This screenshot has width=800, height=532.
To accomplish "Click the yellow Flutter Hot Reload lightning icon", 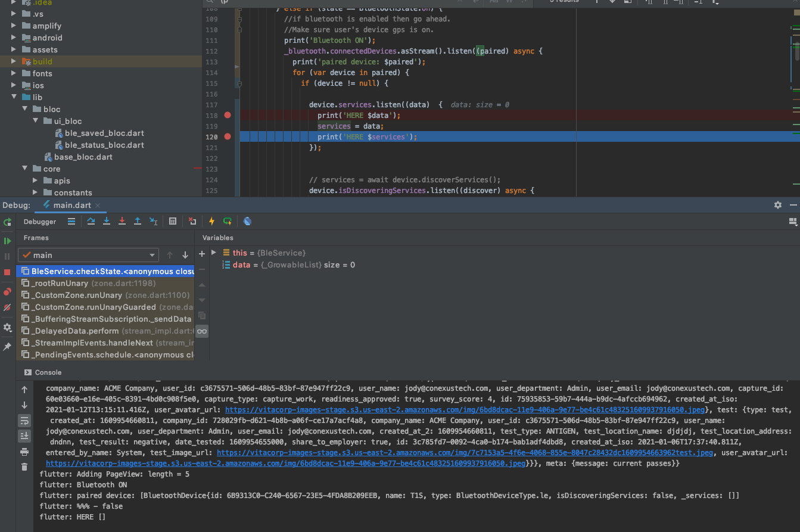I will point(211,221).
